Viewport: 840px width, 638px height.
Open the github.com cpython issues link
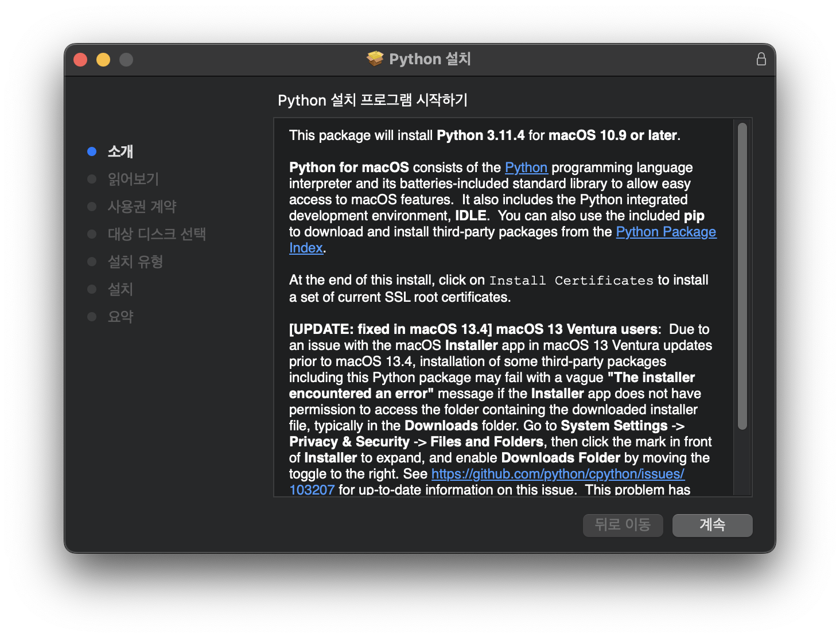tap(558, 474)
